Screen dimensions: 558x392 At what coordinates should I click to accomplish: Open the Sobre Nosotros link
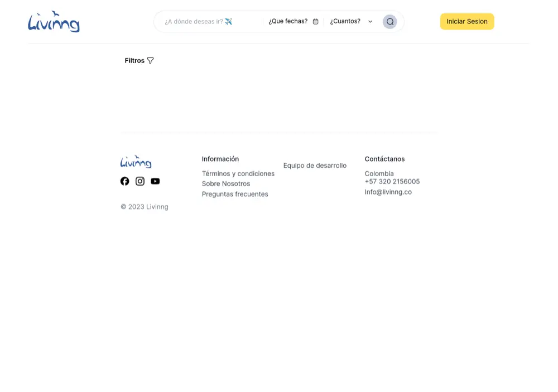point(226,184)
